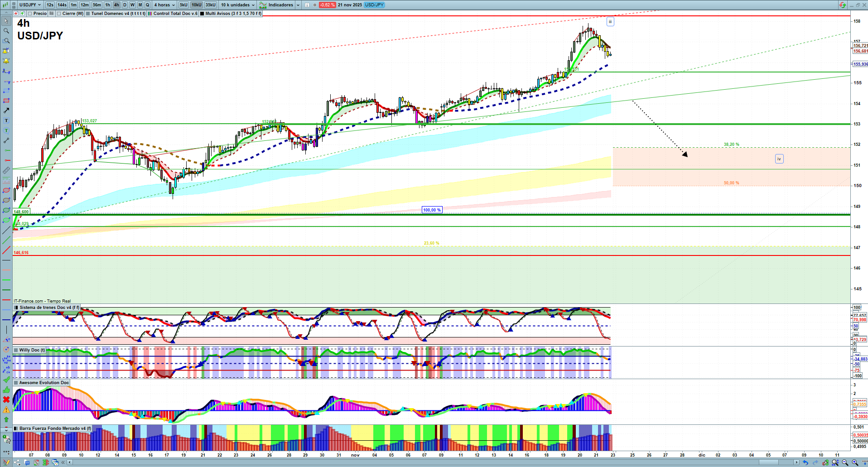Image resolution: width=868 pixels, height=467 pixels.
Task: Toggle the Tunel Domenec v4 indicator box
Action: tap(88, 14)
